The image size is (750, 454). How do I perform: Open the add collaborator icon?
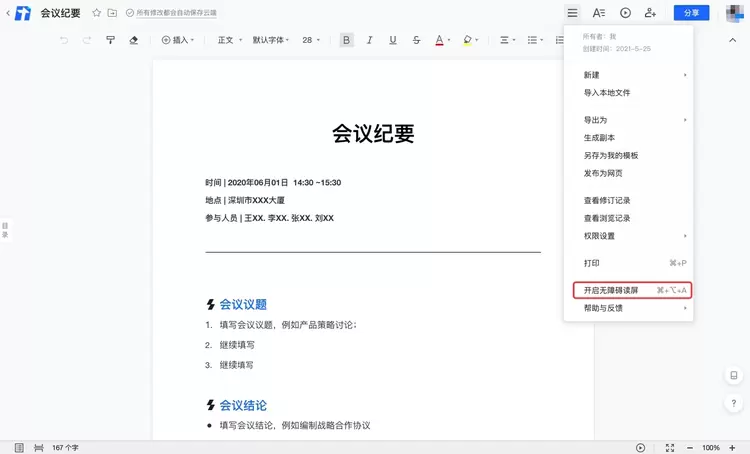pos(651,13)
